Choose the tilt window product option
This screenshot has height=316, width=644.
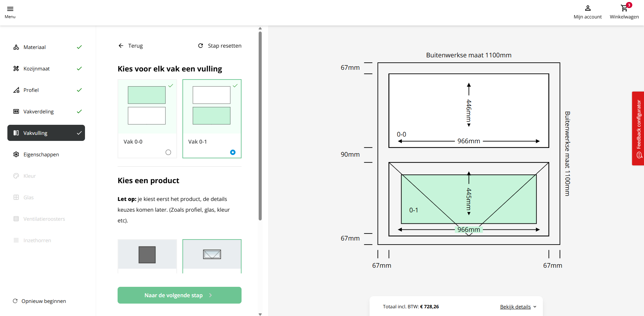pos(212,255)
